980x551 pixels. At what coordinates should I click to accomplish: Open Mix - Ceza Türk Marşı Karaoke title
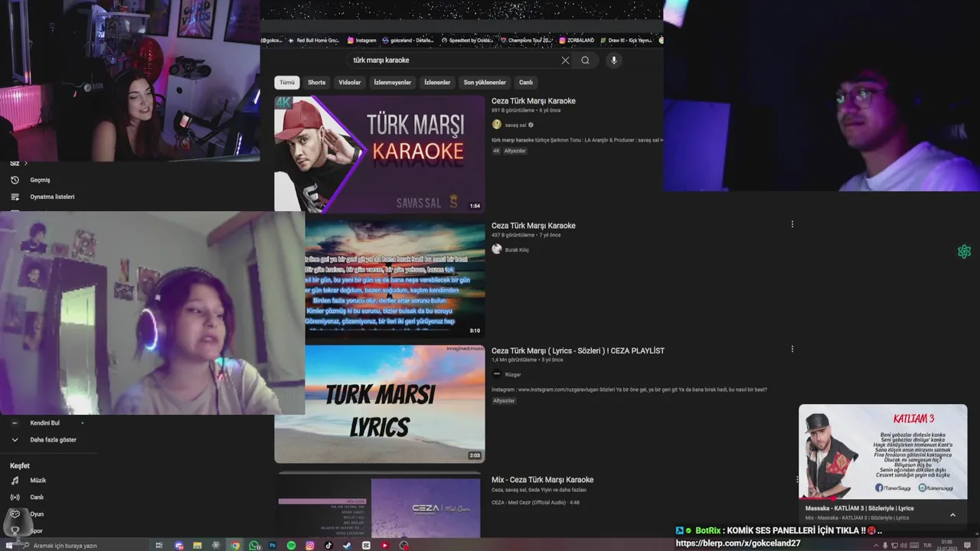coord(543,480)
